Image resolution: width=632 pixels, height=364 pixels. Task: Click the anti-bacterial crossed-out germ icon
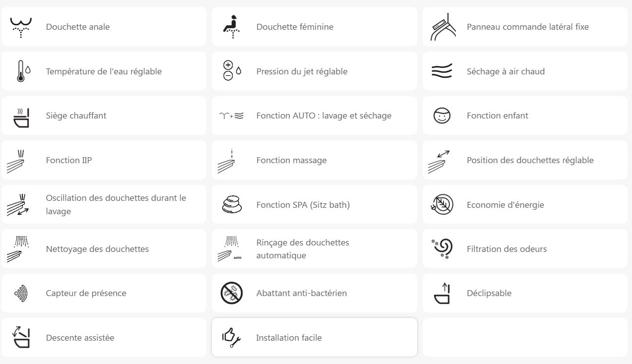pyautogui.click(x=232, y=293)
